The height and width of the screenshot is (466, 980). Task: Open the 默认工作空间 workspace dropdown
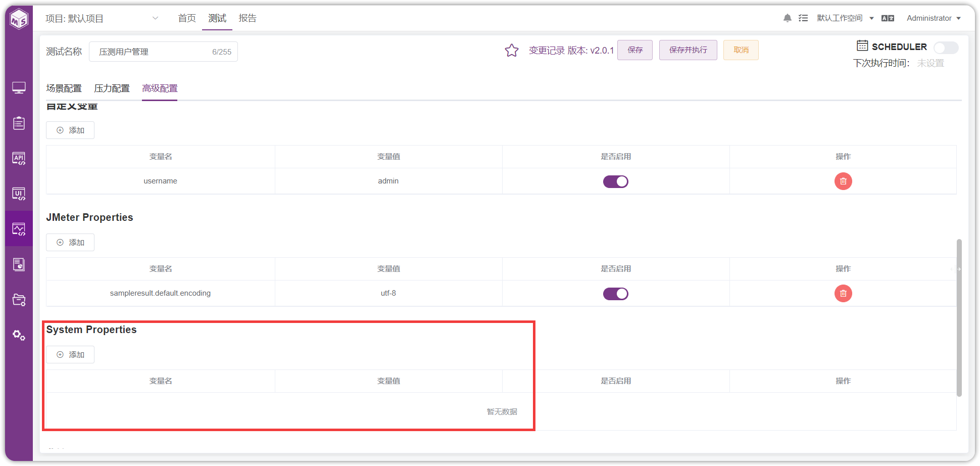point(845,18)
